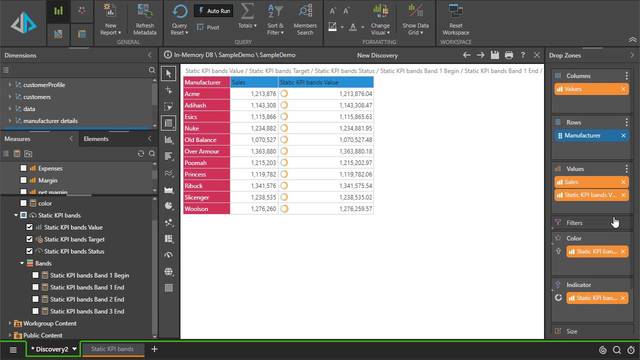Go forward with the redo arrow
Viewport: 640px width, 360px height.
pyautogui.click(x=480, y=55)
